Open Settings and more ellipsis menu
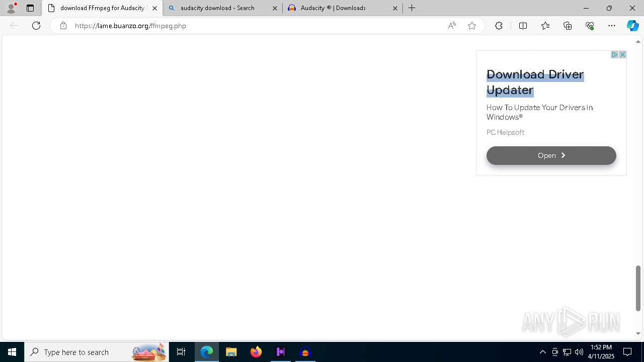The width and height of the screenshot is (644, 362). click(x=612, y=26)
